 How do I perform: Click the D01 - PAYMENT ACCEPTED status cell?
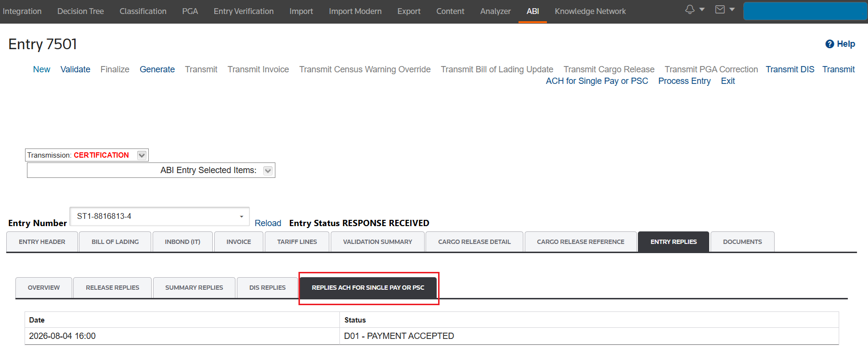[589, 336]
